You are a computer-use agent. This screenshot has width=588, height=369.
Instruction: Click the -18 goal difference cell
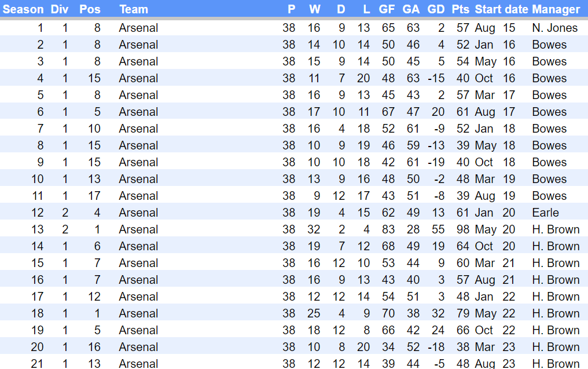436,347
